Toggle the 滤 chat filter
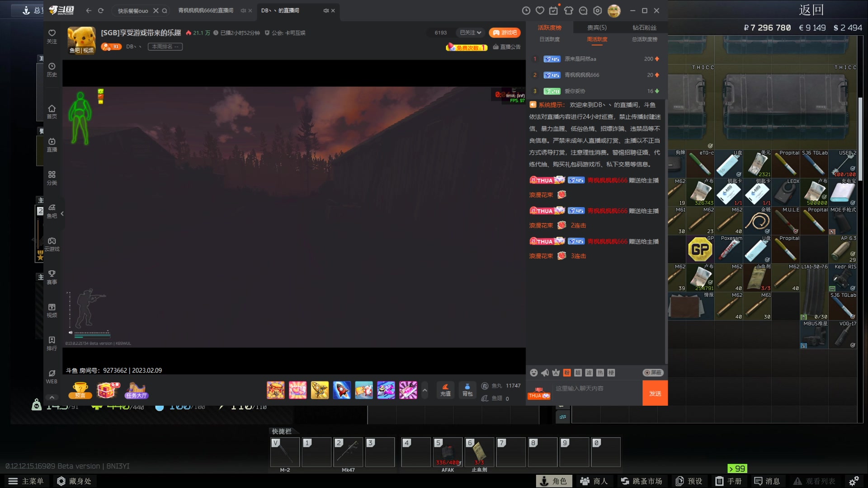 click(x=589, y=373)
